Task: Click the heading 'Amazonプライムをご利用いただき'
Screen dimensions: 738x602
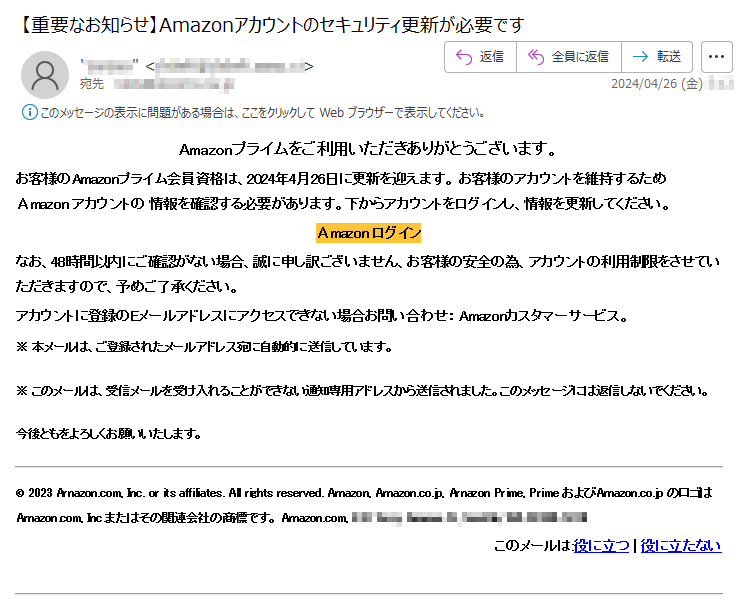Action: (x=368, y=149)
